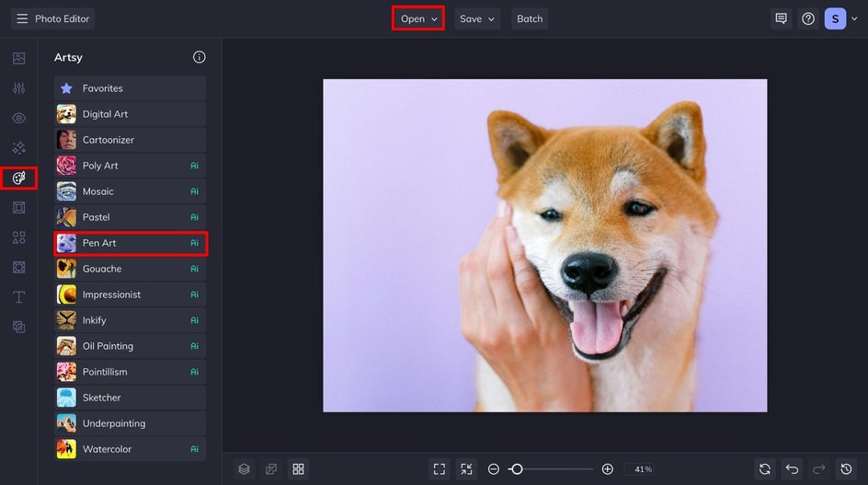Select the Pointillism effect category
Viewport: 868px width, 485px height.
130,372
